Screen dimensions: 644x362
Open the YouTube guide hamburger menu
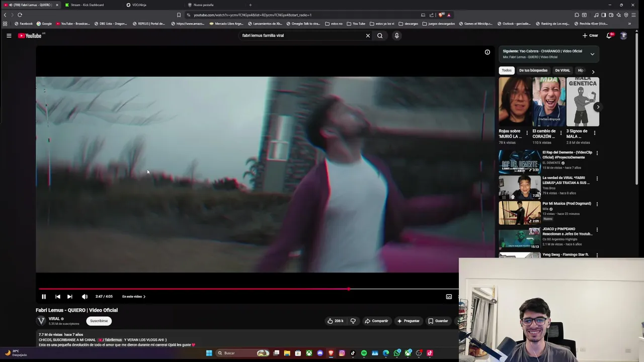coord(9,36)
